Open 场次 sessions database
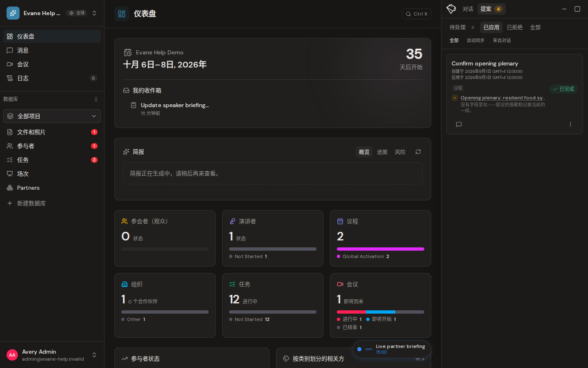Viewport: 588px width, 368px height. [x=52, y=174]
